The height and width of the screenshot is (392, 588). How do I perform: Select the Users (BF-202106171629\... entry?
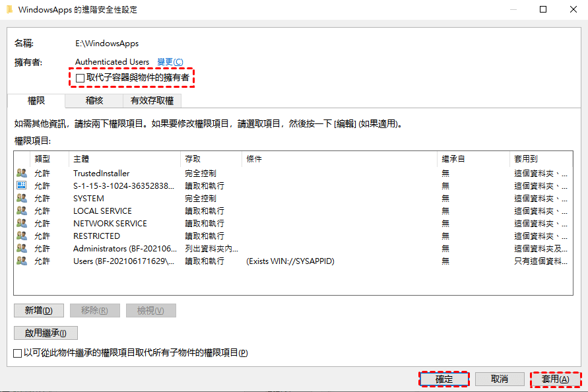(124, 261)
